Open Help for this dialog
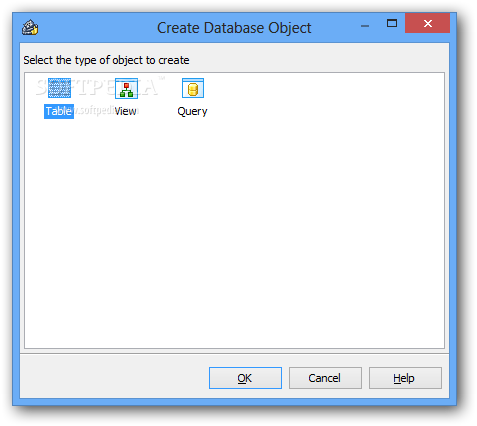The image size is (477, 426). tap(405, 378)
